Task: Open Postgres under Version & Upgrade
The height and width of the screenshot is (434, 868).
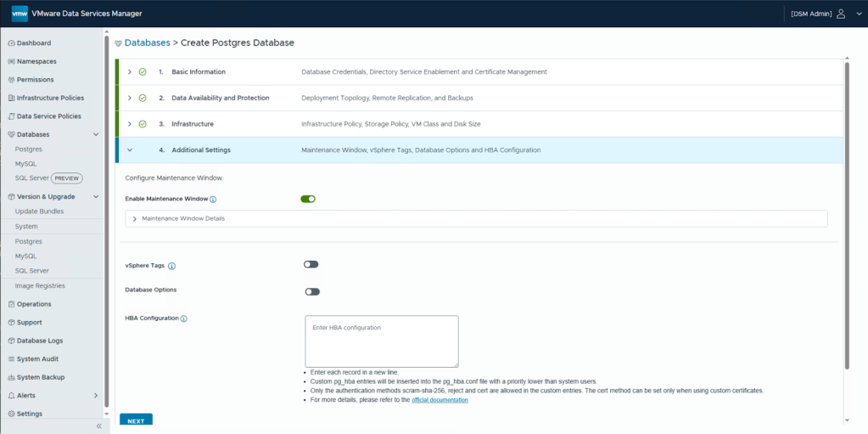Action: (x=29, y=242)
